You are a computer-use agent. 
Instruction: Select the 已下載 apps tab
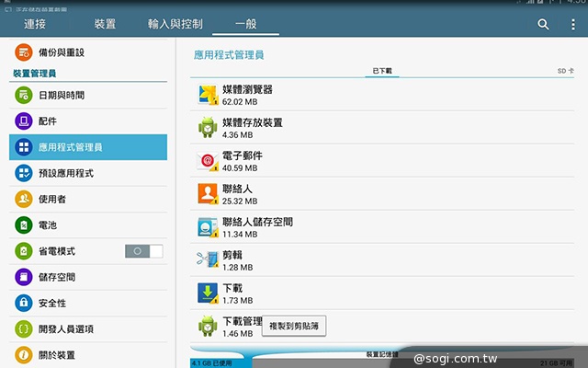(x=382, y=71)
